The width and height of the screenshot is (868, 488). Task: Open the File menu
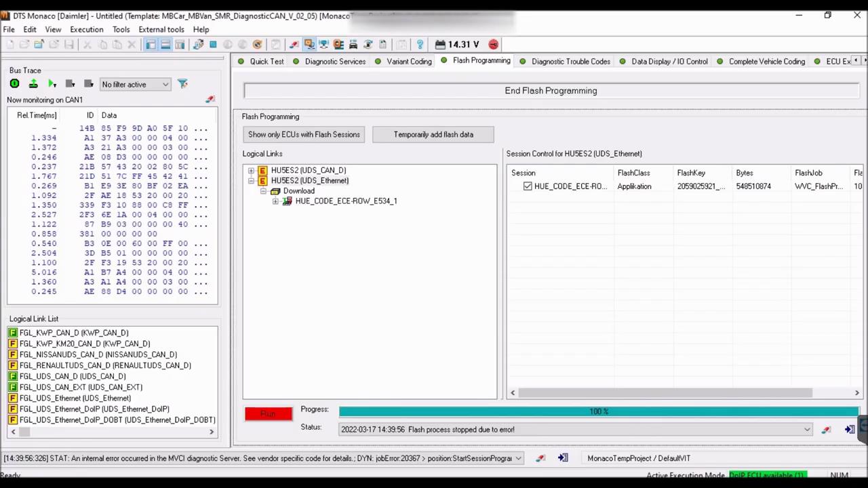(x=9, y=29)
